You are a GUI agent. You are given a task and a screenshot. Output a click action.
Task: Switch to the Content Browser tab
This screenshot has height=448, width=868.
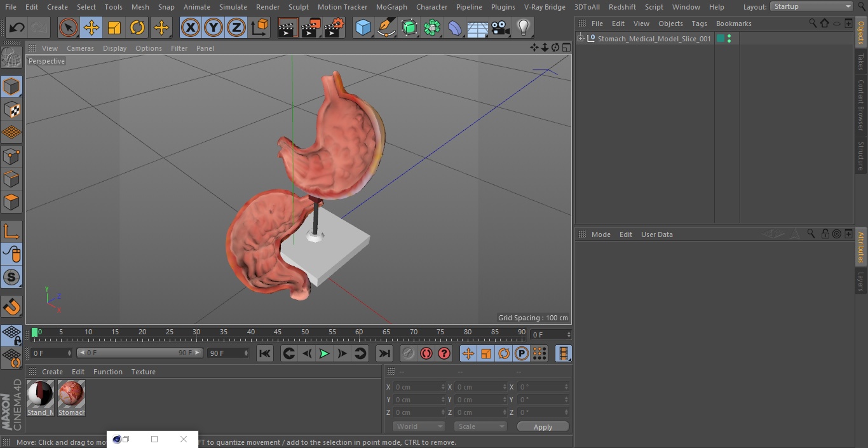[861, 105]
